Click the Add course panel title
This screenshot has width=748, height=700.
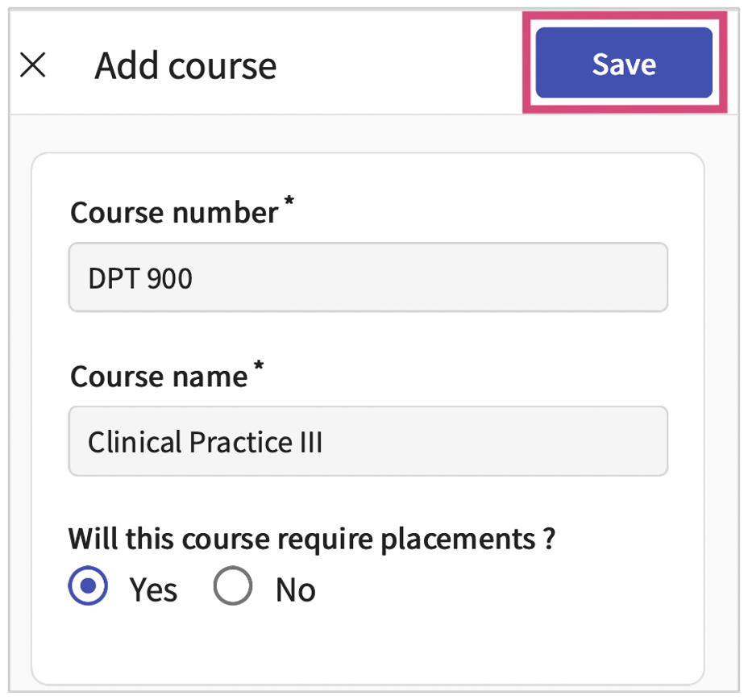[x=185, y=65]
